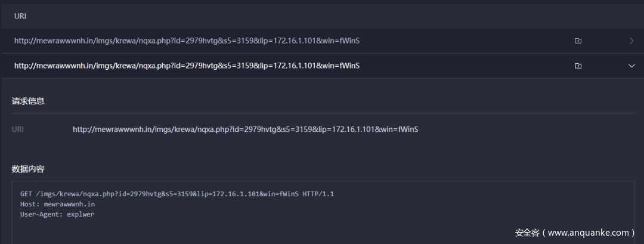This screenshot has height=244, width=644.
Task: Click the URI column header
Action: coord(20,16)
